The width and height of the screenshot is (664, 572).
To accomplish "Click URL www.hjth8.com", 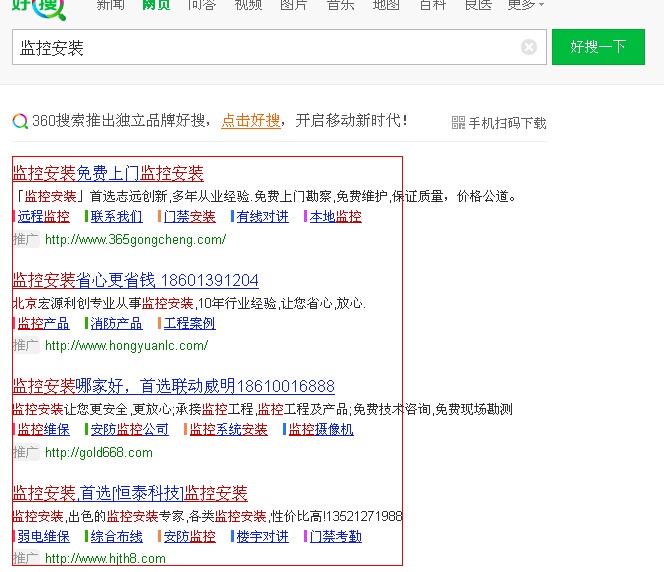I will click(x=105, y=559).
